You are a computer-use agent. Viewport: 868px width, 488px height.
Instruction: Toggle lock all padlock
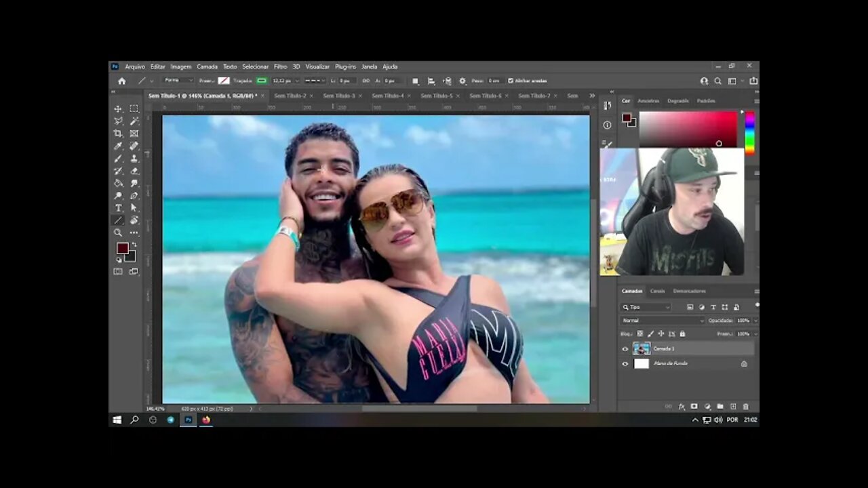[x=682, y=333]
